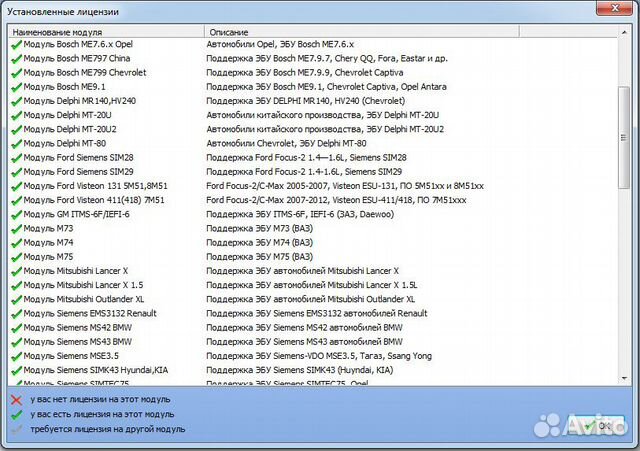Select the row Модуль Bosch ME7.6.x Opel

[x=313, y=44]
